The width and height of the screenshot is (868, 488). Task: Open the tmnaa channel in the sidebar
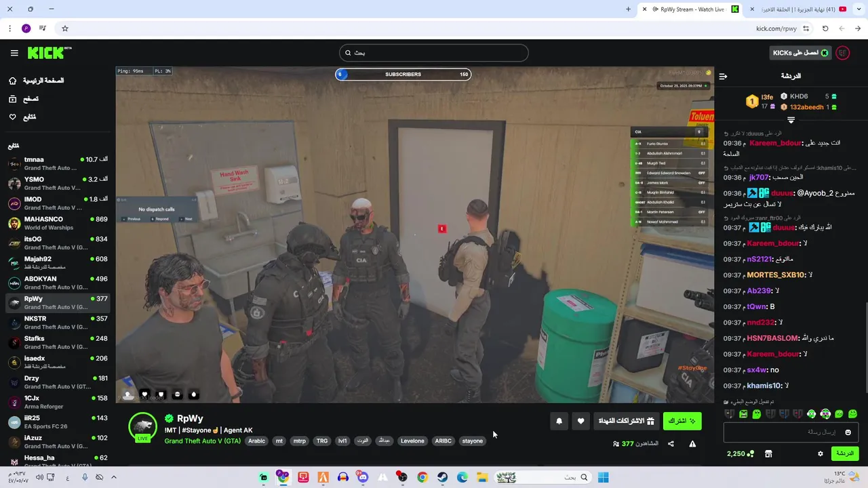58,163
